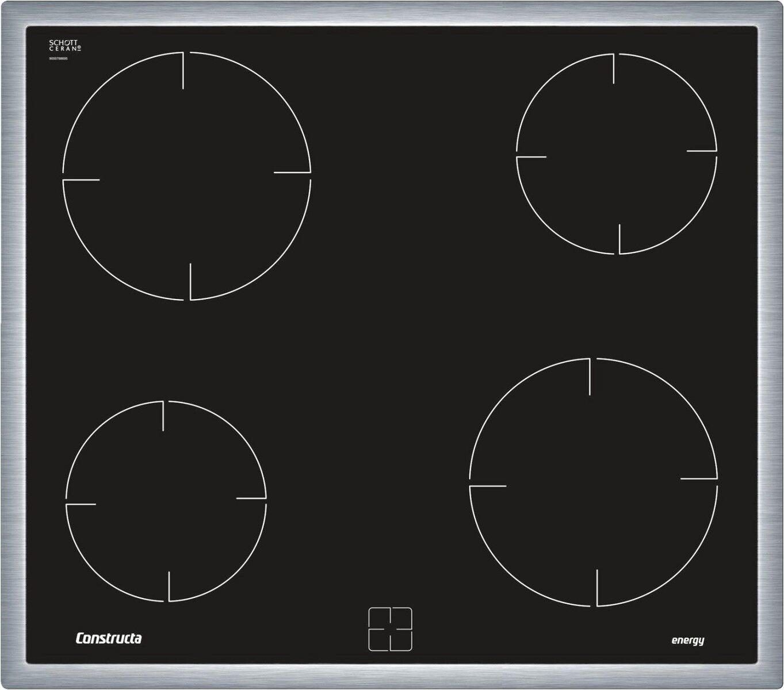Image resolution: width=784 pixels, height=690 pixels.
Task: Tap the center of the large top-left cooking zone
Action: coord(186,176)
